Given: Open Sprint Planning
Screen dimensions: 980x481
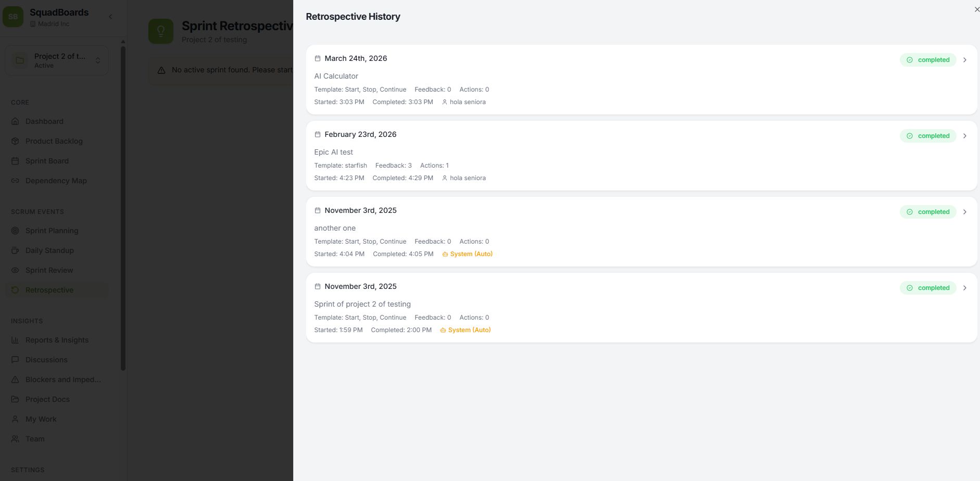Looking at the screenshot, I should [x=52, y=231].
